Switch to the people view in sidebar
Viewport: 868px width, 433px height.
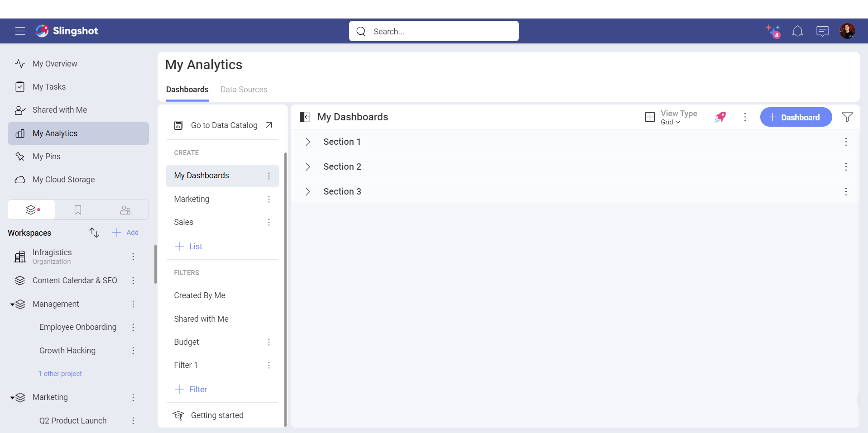click(125, 210)
